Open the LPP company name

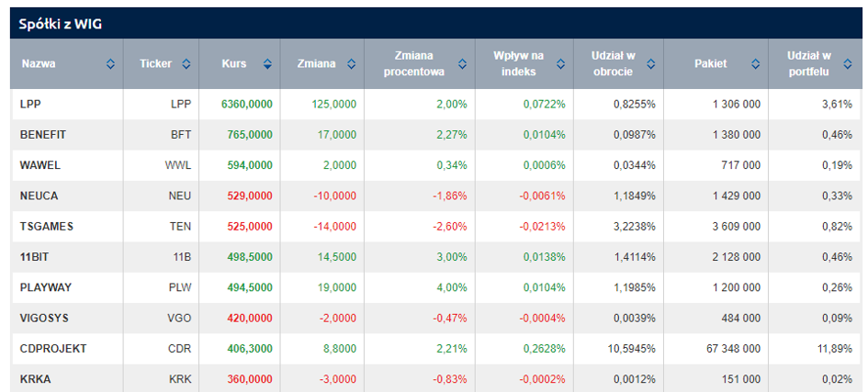[30, 104]
